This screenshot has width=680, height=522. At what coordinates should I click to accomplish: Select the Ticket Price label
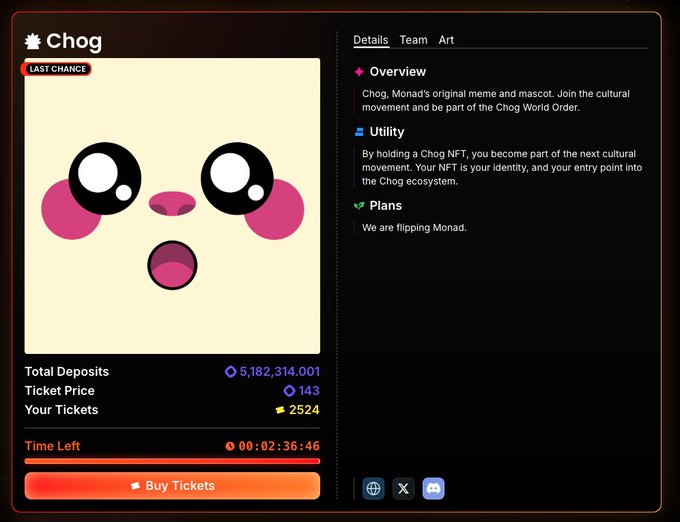tap(59, 391)
